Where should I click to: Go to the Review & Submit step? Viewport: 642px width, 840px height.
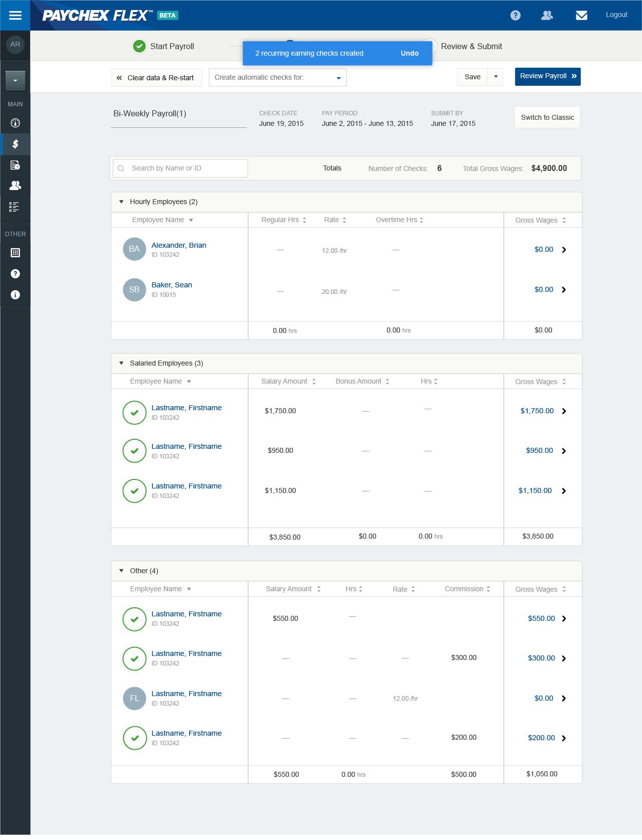471,46
